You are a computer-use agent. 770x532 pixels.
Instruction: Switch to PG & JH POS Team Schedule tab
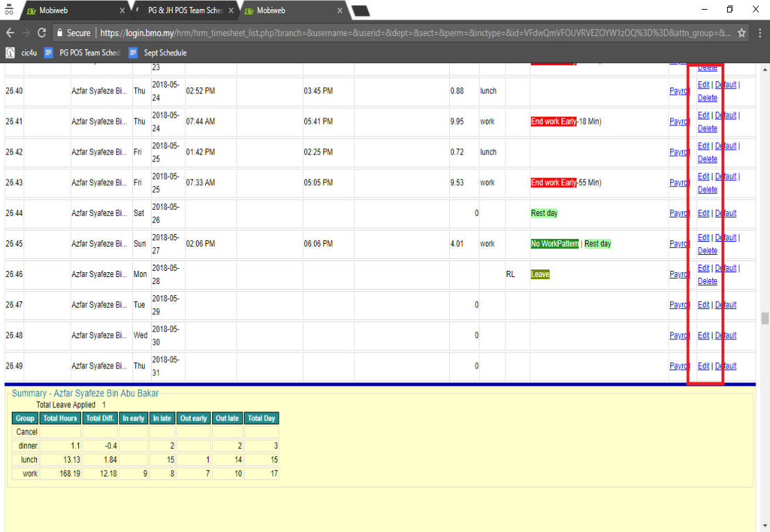pyautogui.click(x=184, y=10)
